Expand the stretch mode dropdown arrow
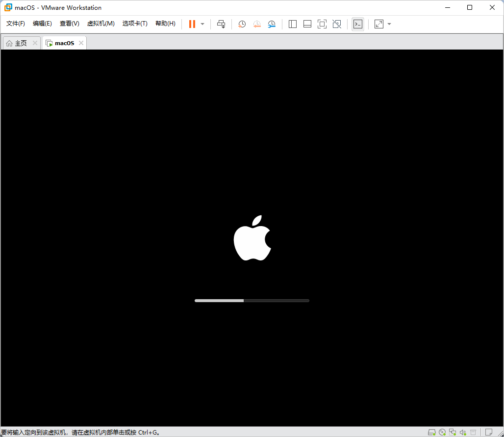This screenshot has width=504, height=437. tap(389, 24)
